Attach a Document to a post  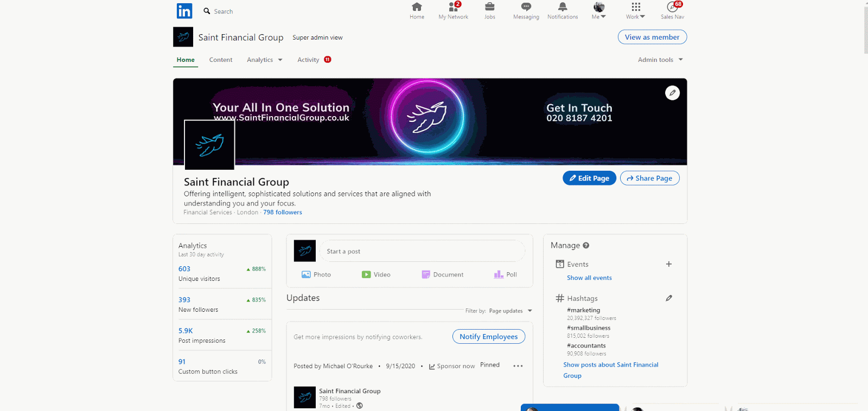tap(443, 274)
